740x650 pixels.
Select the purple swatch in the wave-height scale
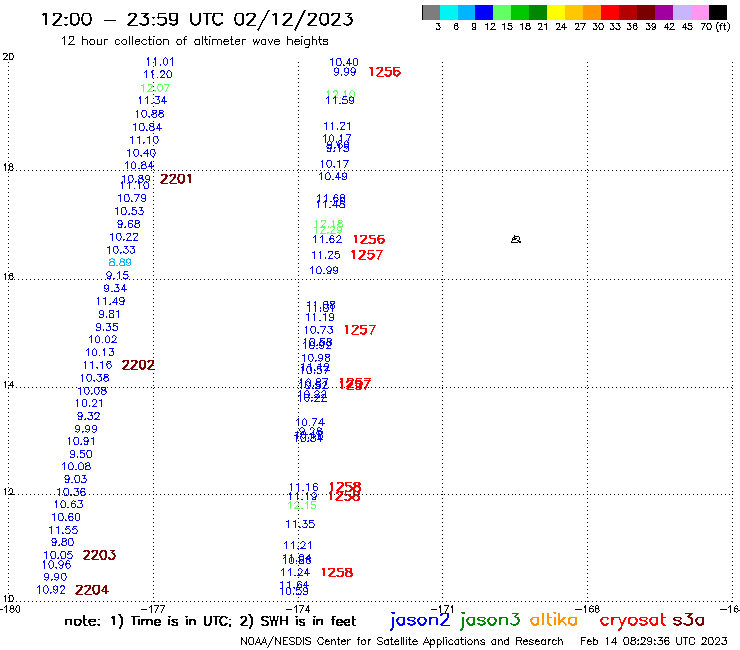tap(664, 12)
